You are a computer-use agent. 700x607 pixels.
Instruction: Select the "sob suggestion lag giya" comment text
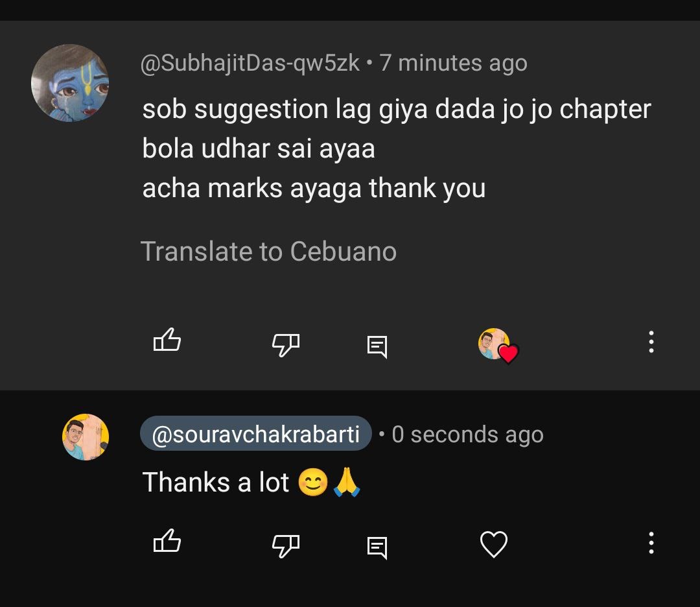click(396, 110)
